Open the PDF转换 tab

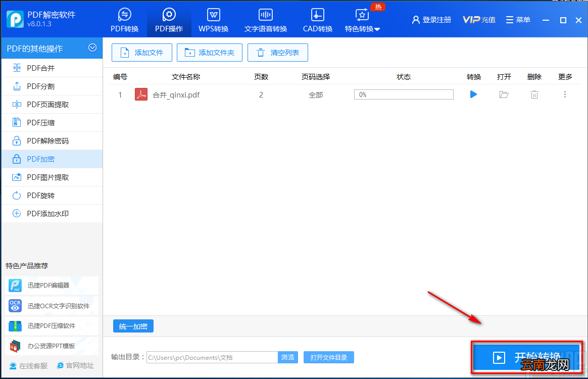[124, 20]
